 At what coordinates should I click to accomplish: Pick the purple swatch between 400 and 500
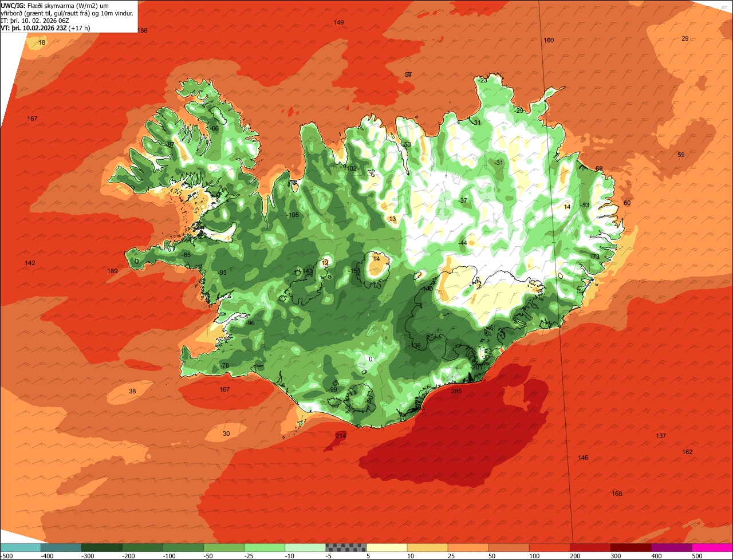(x=672, y=547)
